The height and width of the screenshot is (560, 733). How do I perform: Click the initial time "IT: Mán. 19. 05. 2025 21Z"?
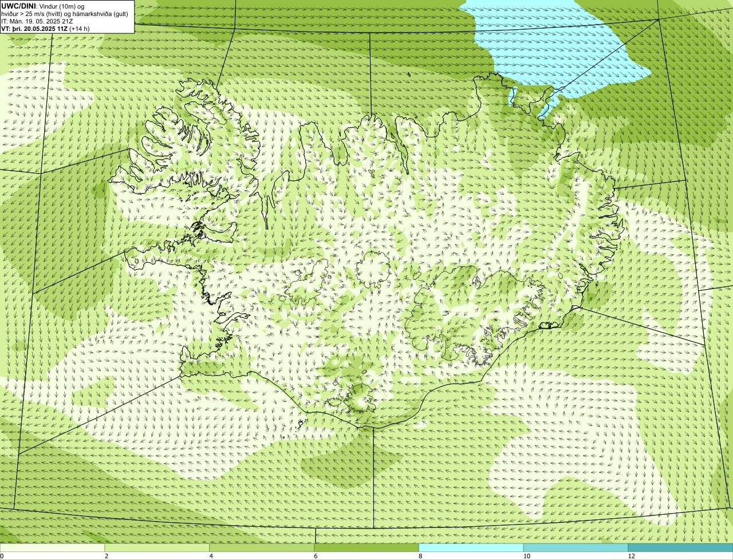37,21
